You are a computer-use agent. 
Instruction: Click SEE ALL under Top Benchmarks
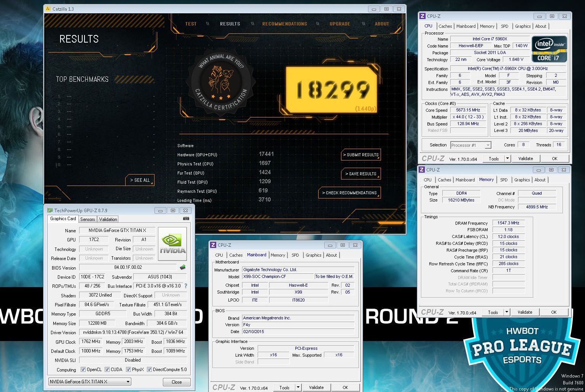[x=140, y=180]
